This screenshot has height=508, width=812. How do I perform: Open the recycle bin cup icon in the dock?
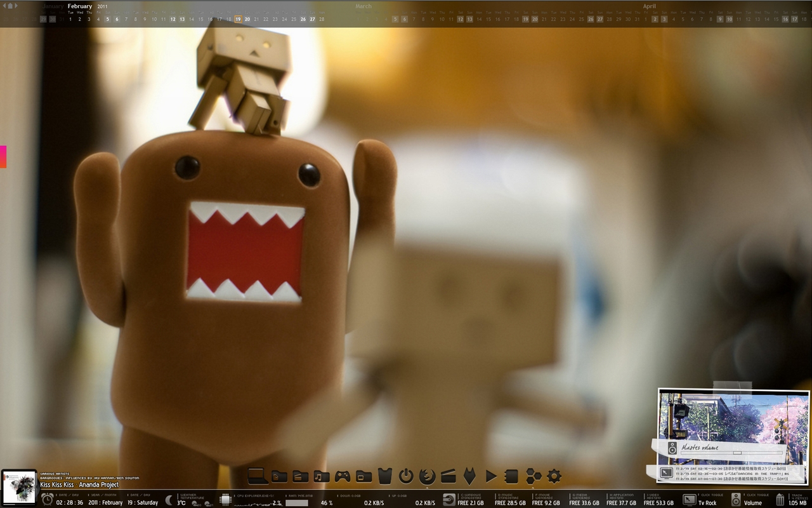click(x=385, y=476)
